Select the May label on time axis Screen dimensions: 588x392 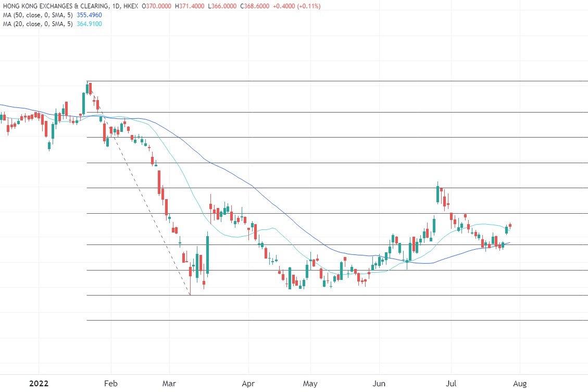point(310,384)
